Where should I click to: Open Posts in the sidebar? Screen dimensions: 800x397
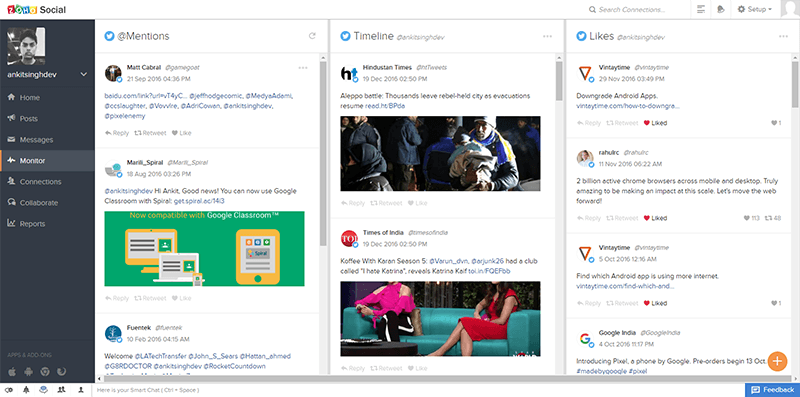click(x=47, y=118)
